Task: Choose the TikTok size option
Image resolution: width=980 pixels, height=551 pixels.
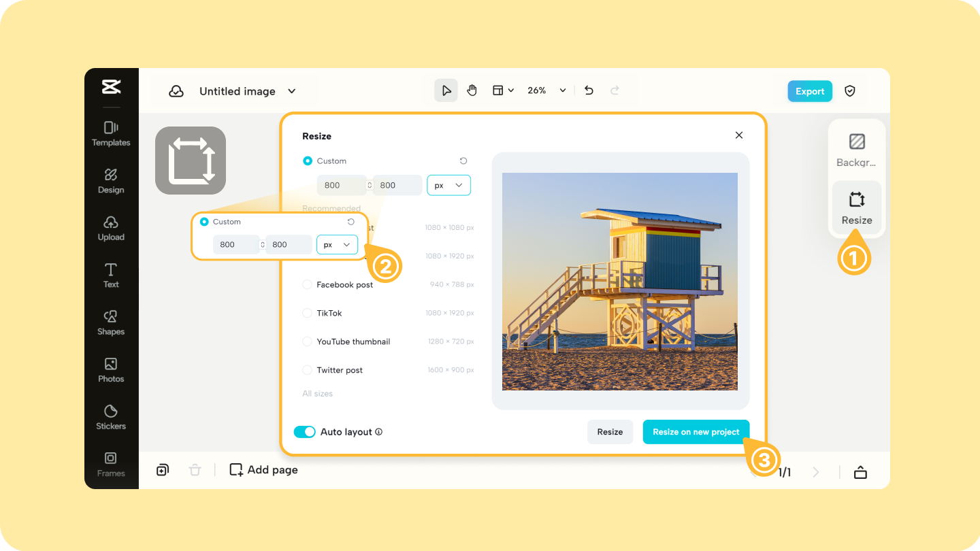Action: pyautogui.click(x=308, y=314)
